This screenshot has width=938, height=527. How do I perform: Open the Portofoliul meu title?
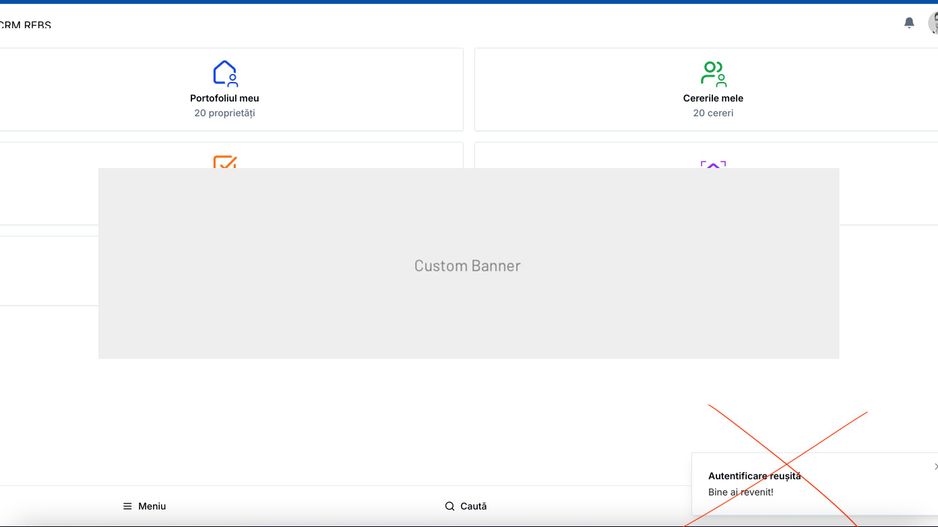click(224, 98)
